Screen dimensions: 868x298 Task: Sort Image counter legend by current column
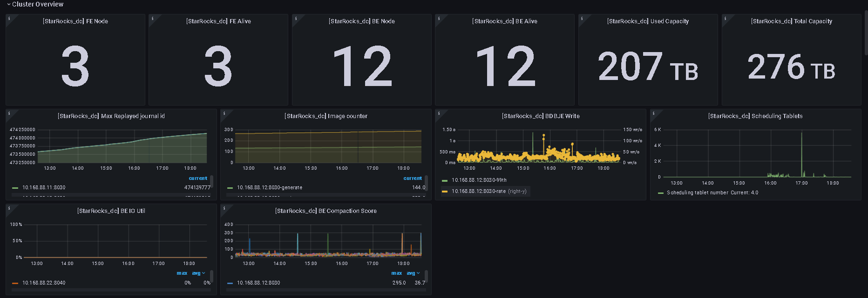click(413, 179)
